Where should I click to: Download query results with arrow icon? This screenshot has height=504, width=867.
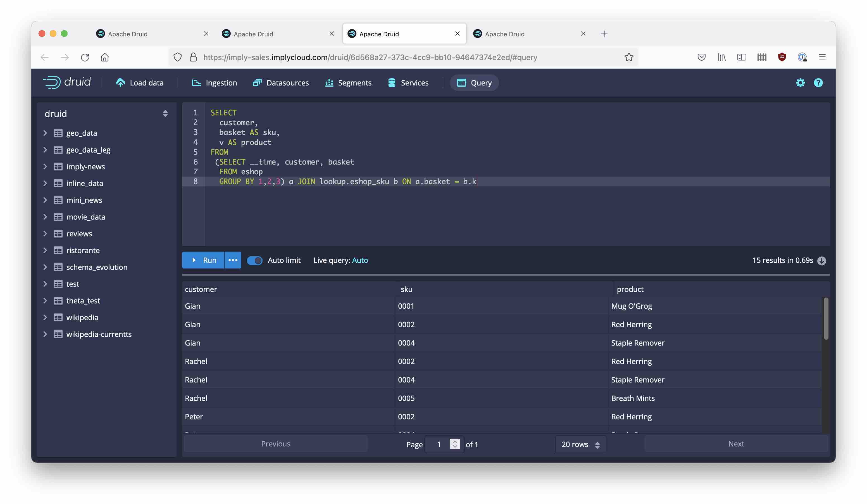click(x=821, y=260)
